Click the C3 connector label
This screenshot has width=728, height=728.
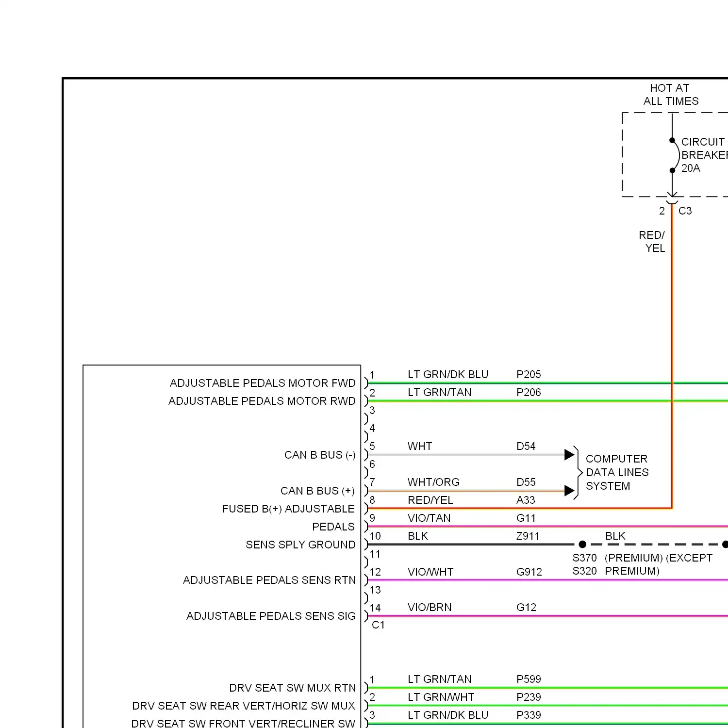point(685,211)
